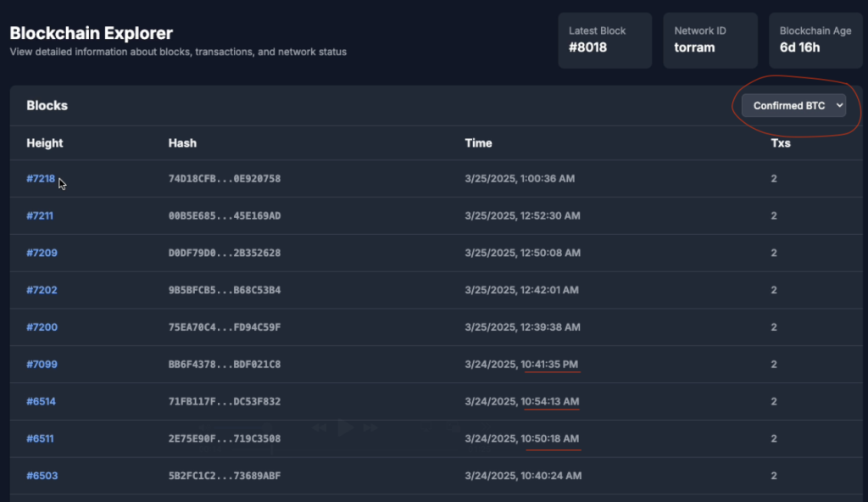This screenshot has width=868, height=502.
Task: Select the Blockchain Age 6d 16h card
Action: pyautogui.click(x=815, y=41)
